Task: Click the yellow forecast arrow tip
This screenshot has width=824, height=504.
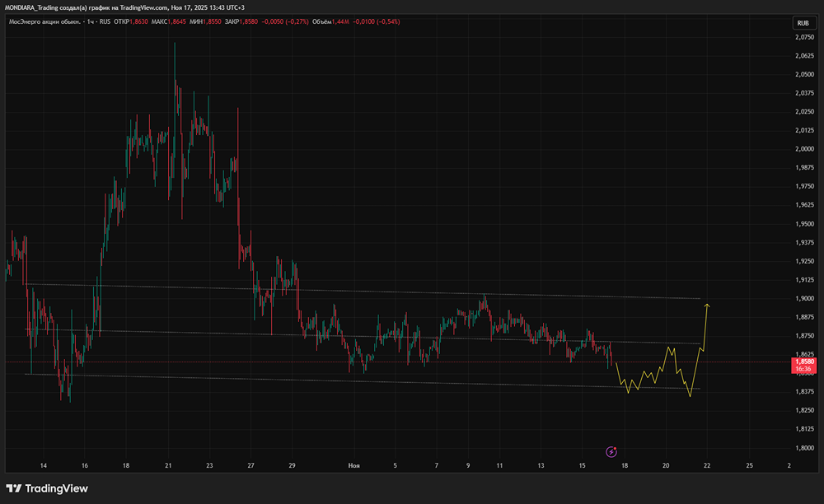Action: click(707, 305)
